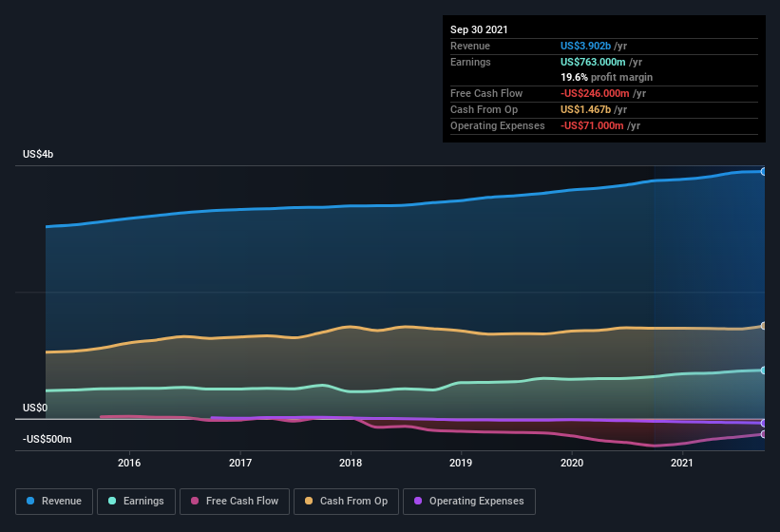Click the Revenue endpoint marker on chart
780x532 pixels.
pos(764,172)
